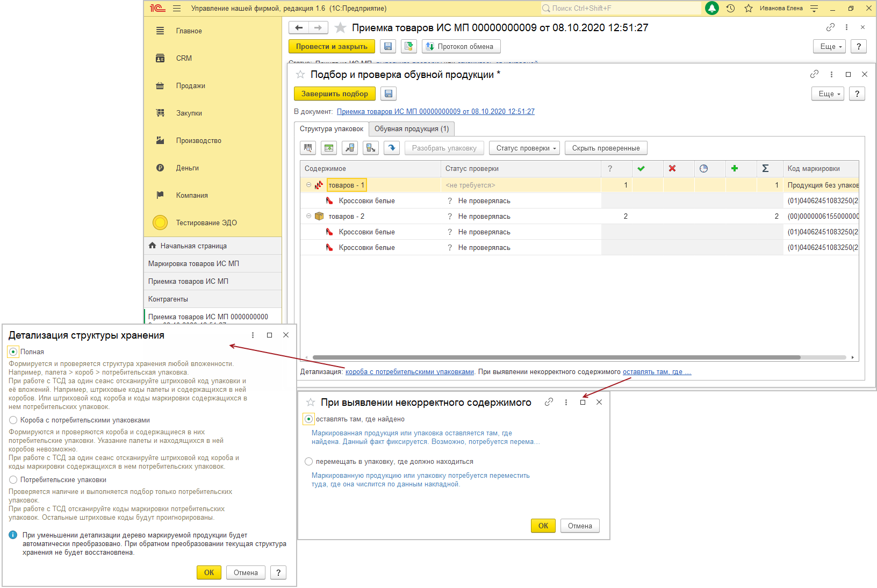The height and width of the screenshot is (588, 877).
Task: Confirm OK in Детализация структуры хранения dialog
Action: tap(209, 572)
